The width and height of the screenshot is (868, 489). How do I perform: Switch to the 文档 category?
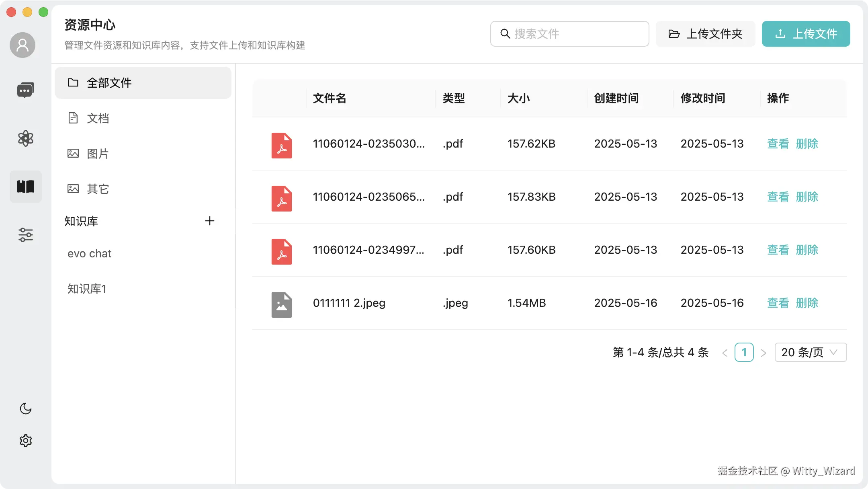click(97, 118)
